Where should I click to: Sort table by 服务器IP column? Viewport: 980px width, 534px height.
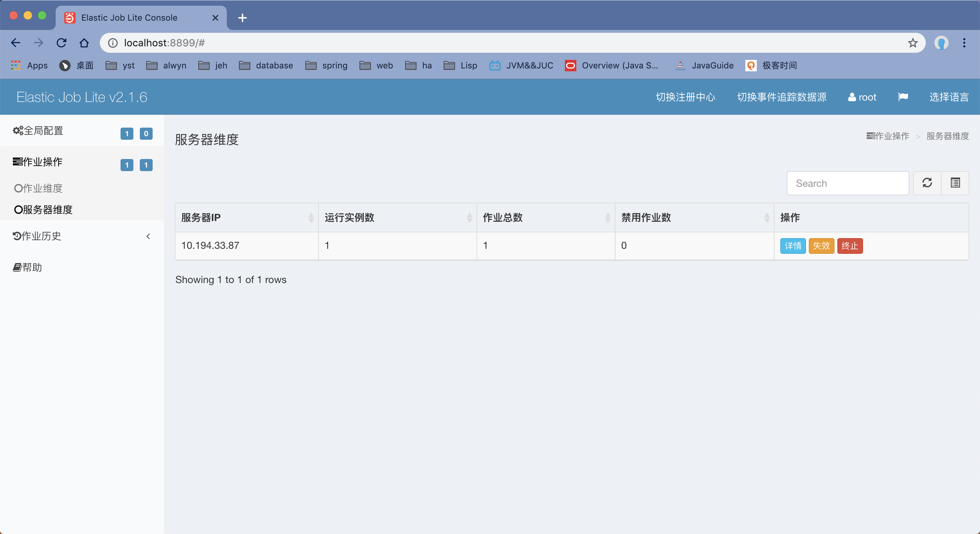pos(246,217)
